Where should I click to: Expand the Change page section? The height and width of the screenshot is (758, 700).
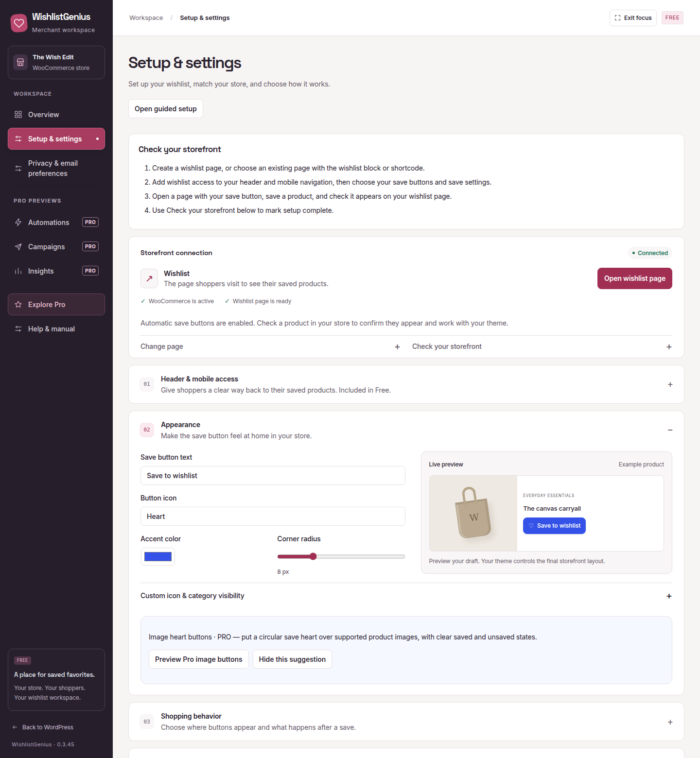coord(270,346)
